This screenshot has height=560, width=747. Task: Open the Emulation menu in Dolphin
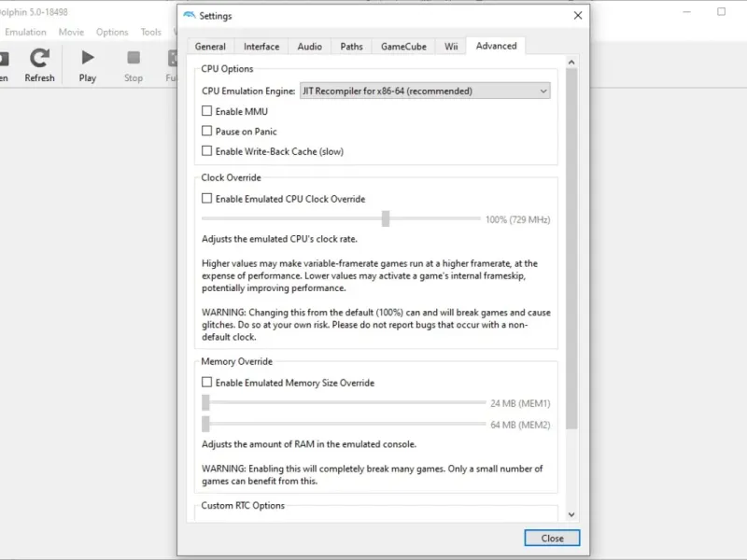26,32
